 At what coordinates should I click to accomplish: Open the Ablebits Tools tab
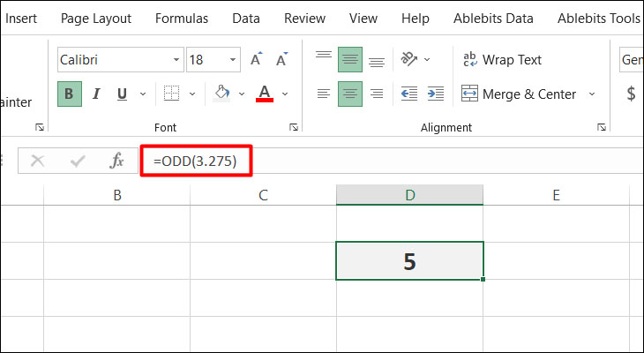coord(599,18)
